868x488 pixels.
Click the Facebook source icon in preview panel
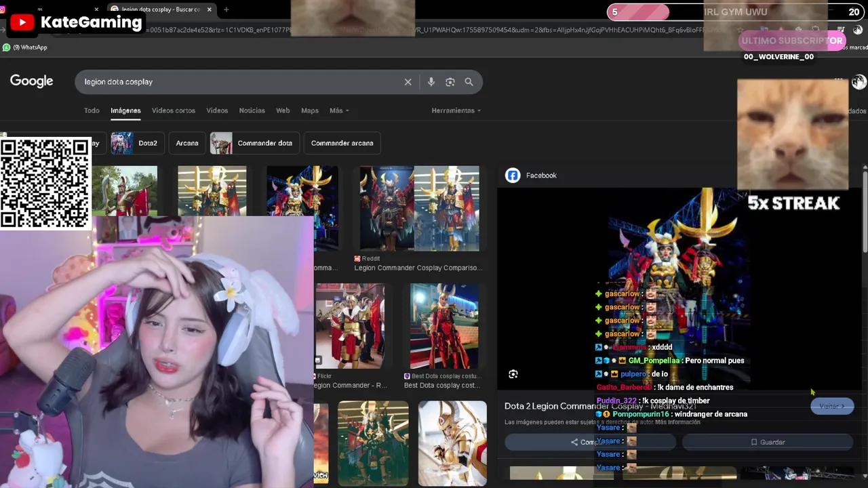[x=513, y=176]
